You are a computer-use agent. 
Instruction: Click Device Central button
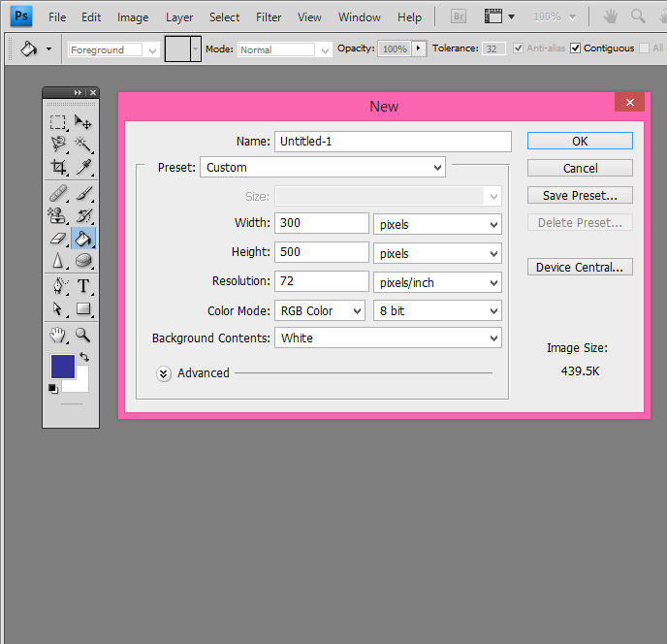point(580,267)
